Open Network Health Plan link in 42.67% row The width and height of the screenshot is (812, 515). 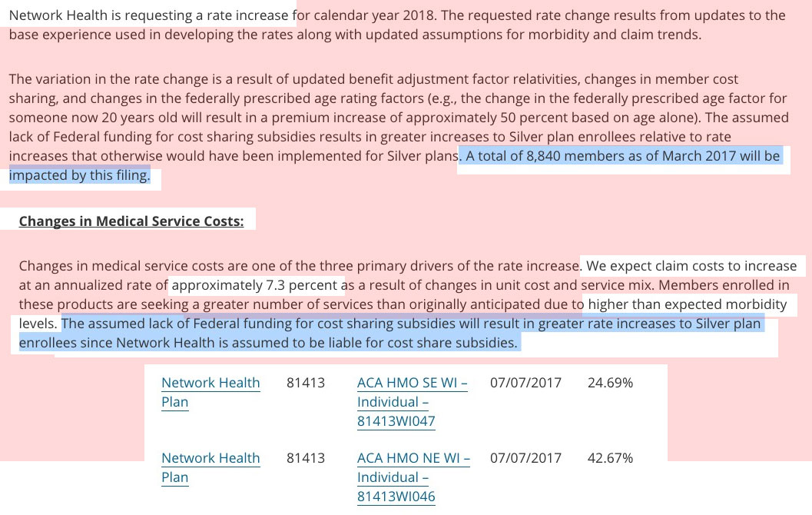(210, 467)
